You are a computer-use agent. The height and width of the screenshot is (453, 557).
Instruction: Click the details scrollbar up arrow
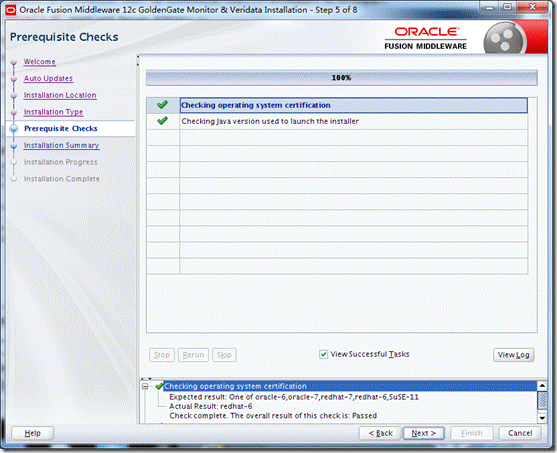click(x=542, y=385)
